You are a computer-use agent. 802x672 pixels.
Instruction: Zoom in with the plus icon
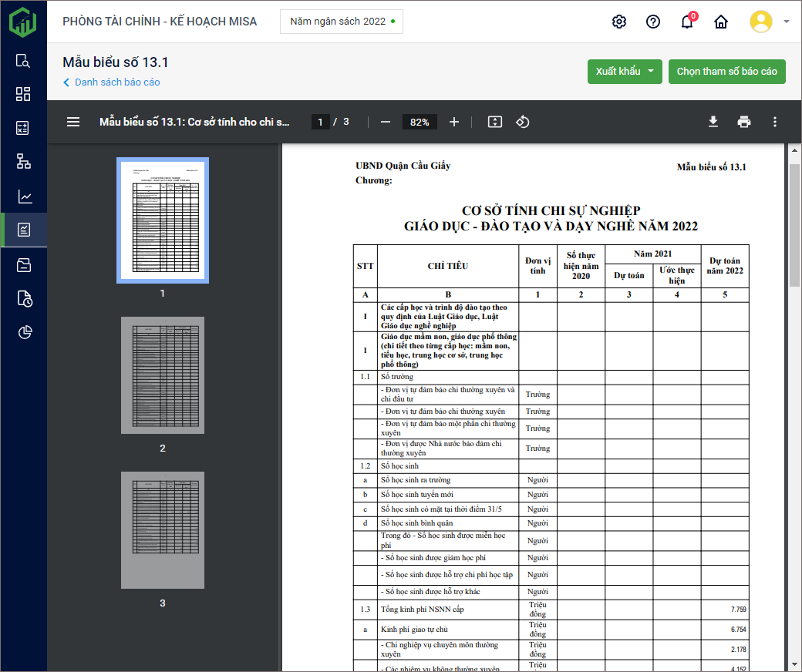[454, 122]
